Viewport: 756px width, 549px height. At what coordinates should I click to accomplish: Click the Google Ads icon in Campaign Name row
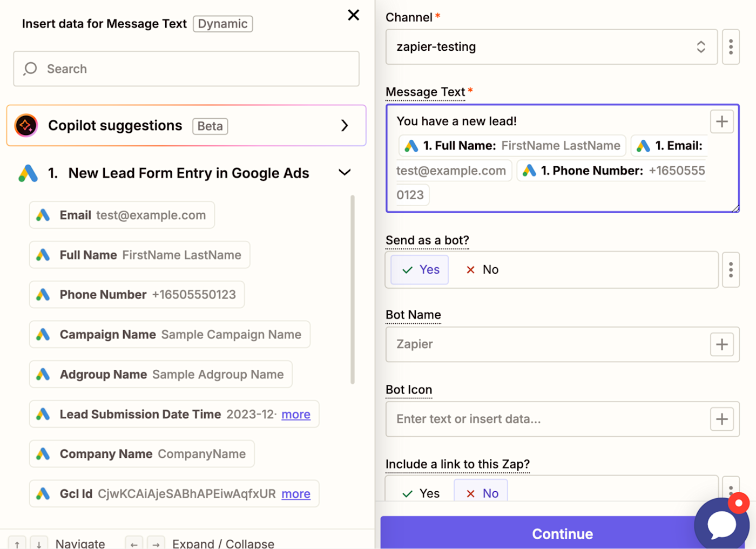pyautogui.click(x=43, y=335)
